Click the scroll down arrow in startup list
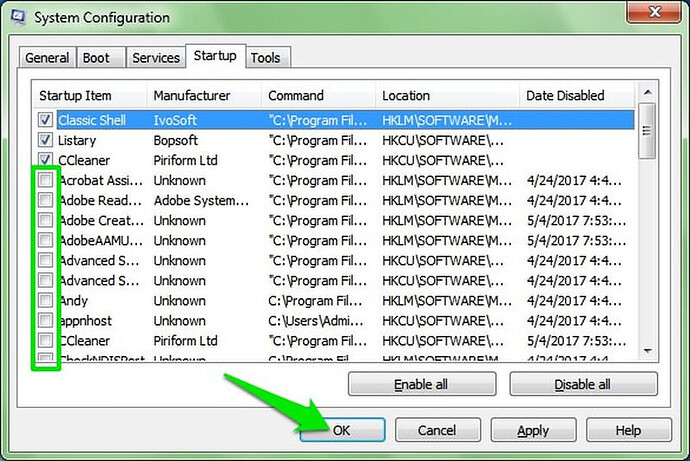Viewport: 690px width, 461px height. pos(647,351)
